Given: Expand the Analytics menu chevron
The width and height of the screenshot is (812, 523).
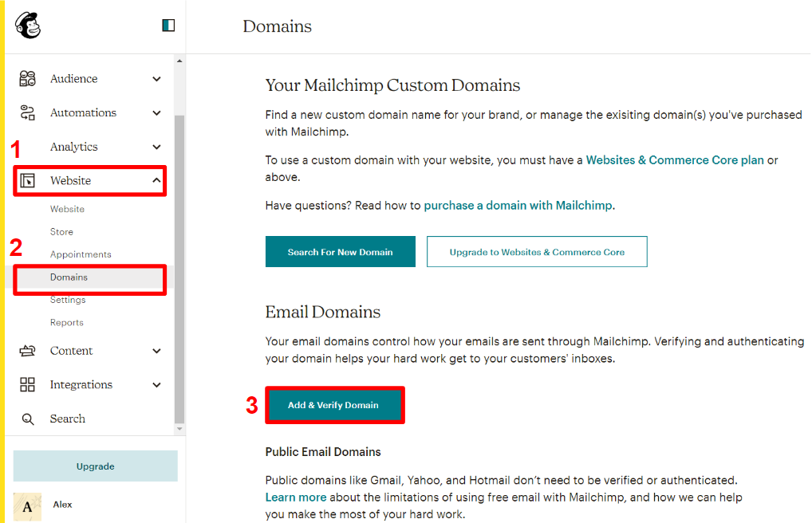Looking at the screenshot, I should (x=156, y=147).
